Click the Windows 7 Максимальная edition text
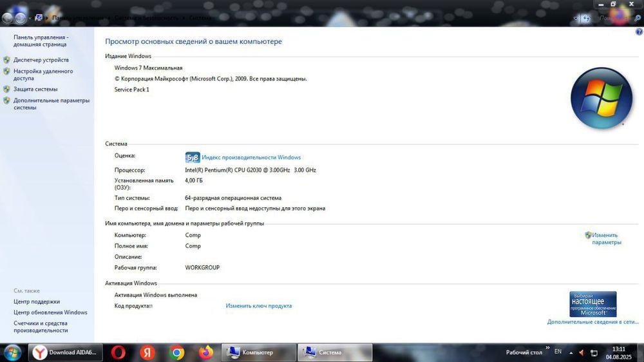 (148, 68)
